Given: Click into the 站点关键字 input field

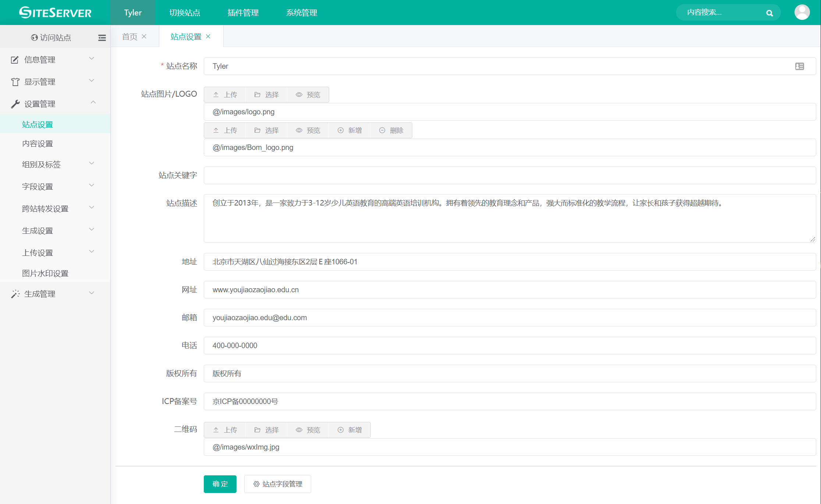Looking at the screenshot, I should [509, 175].
